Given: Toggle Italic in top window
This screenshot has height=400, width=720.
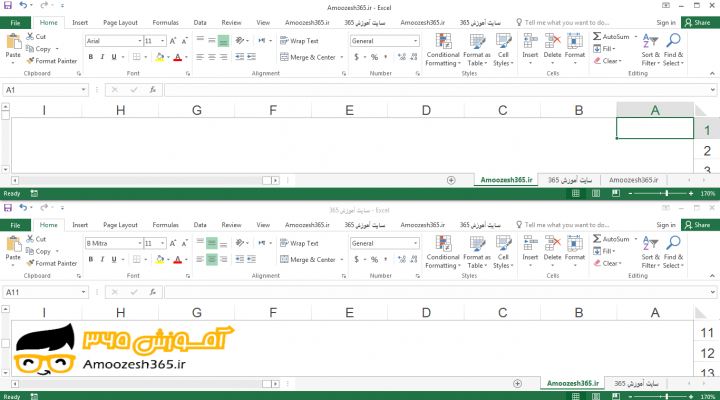Looking at the screenshot, I should click(102, 57).
